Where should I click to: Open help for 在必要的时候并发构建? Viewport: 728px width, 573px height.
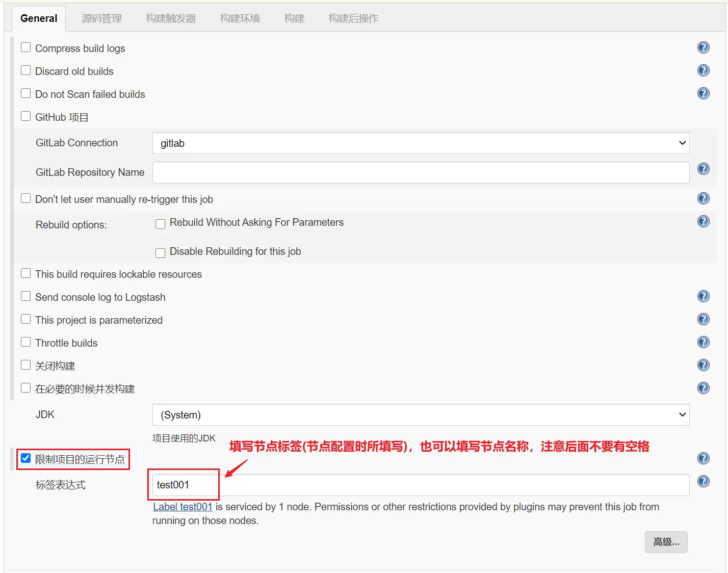pyautogui.click(x=703, y=388)
